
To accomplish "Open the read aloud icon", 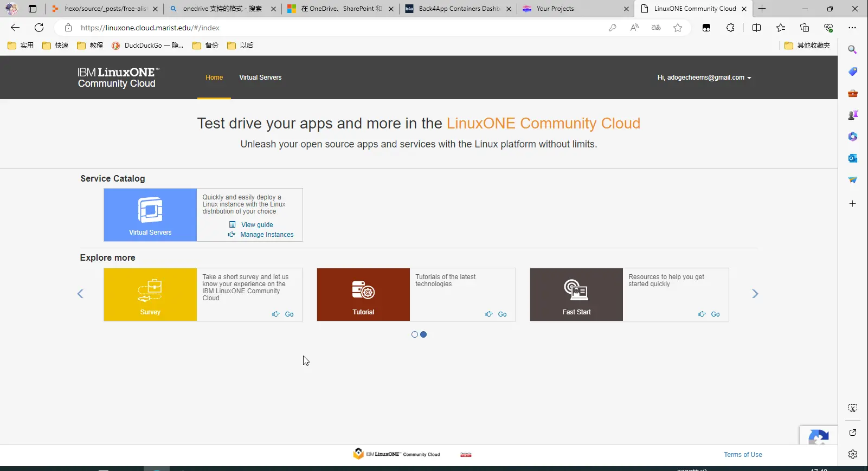I will point(634,28).
